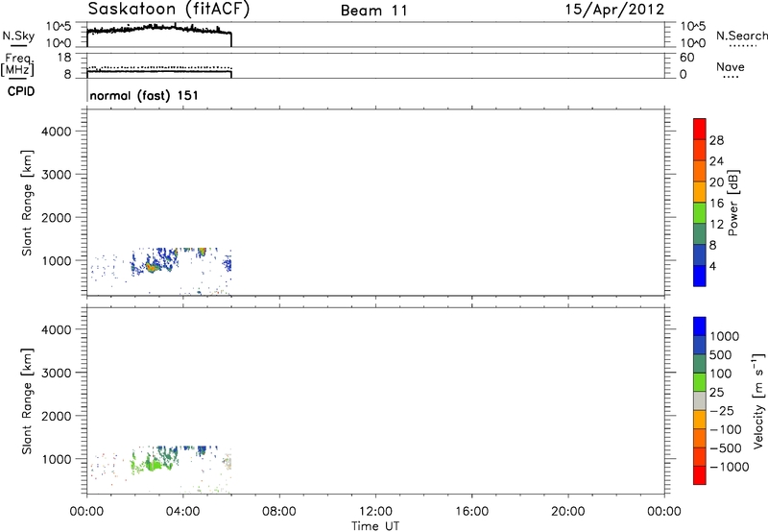The height and width of the screenshot is (532, 768).
Task: Pick the power swatch between 12 and 16
Action: click(700, 212)
